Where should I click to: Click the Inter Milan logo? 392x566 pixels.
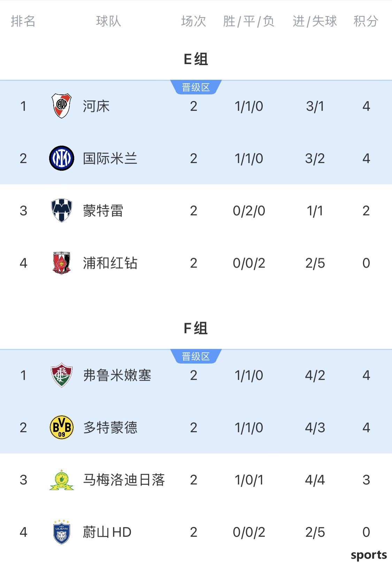(62, 158)
